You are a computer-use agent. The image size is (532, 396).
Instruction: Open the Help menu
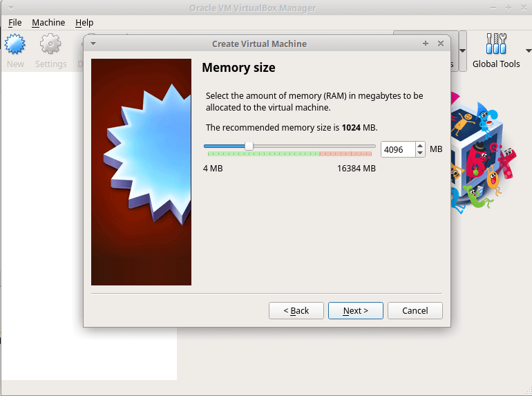tap(84, 22)
